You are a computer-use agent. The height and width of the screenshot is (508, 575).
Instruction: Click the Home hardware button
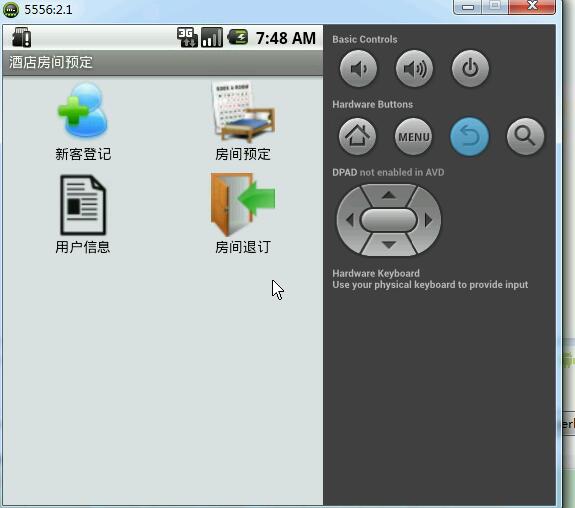point(357,137)
